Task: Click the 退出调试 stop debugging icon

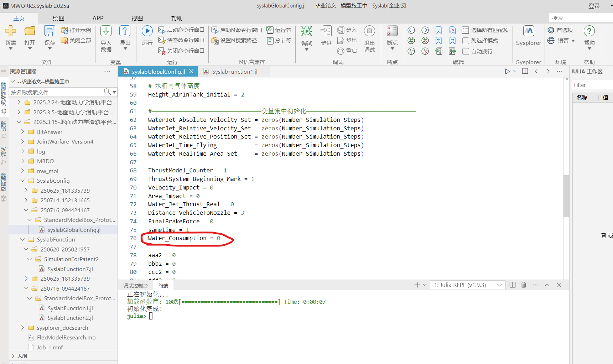Action: point(370,31)
